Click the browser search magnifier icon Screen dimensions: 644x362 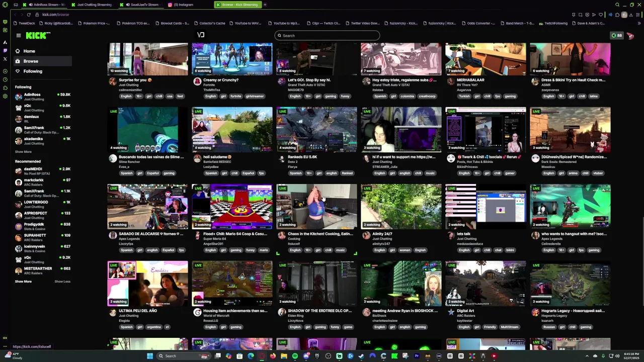click(x=617, y=5)
